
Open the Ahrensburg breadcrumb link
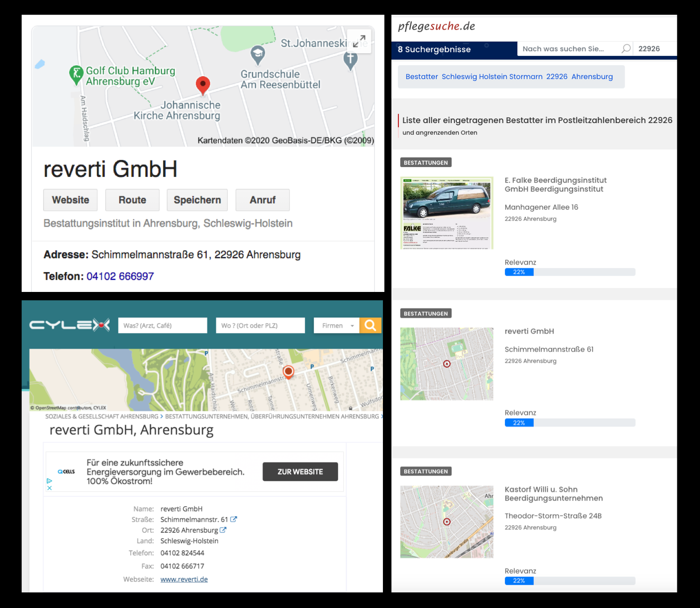(x=592, y=77)
